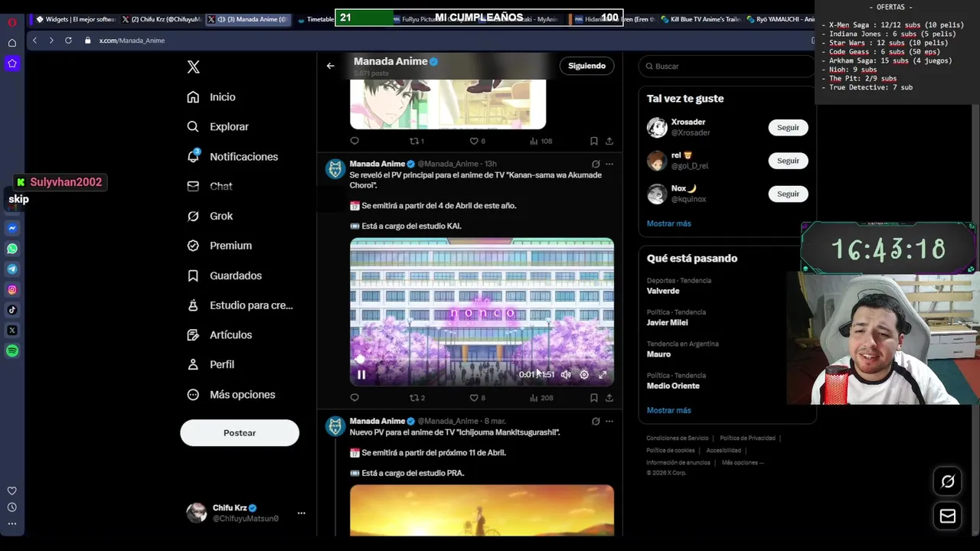Follow rel @gol_D_rel

[x=788, y=161]
